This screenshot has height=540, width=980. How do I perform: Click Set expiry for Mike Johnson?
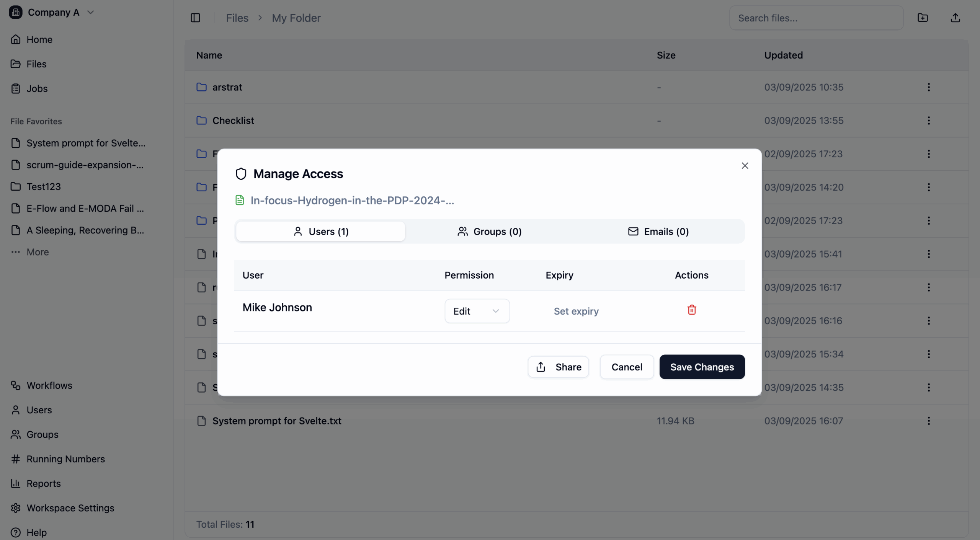pyautogui.click(x=576, y=311)
